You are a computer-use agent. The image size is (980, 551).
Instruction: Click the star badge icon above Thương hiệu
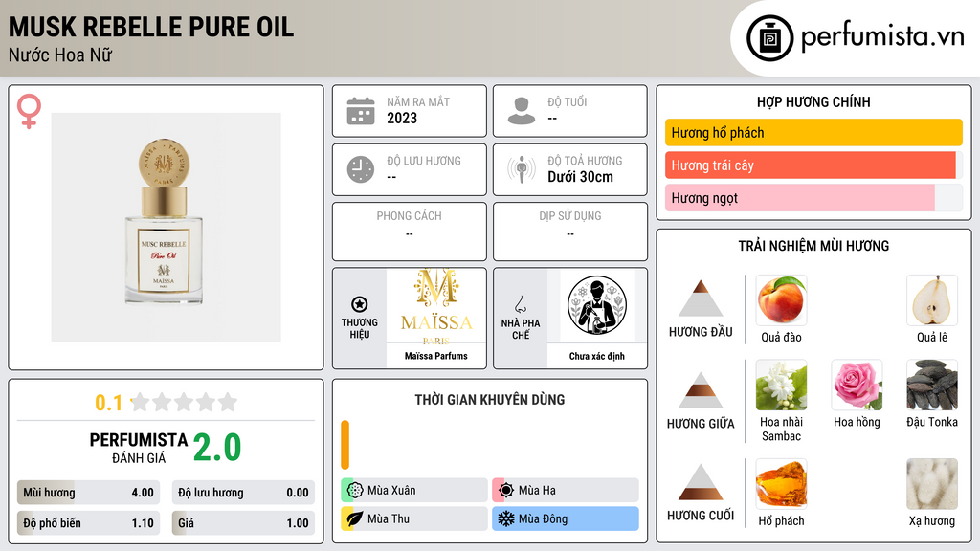(x=360, y=304)
